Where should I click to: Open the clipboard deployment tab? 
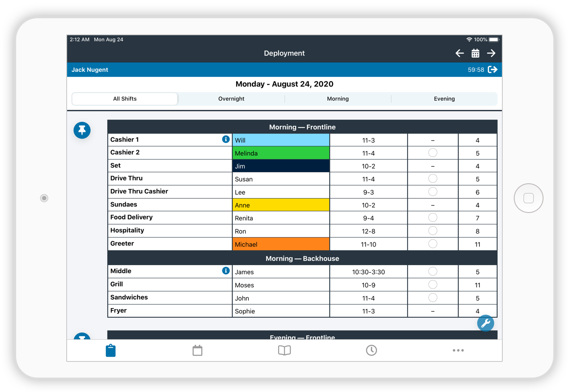pos(110,350)
